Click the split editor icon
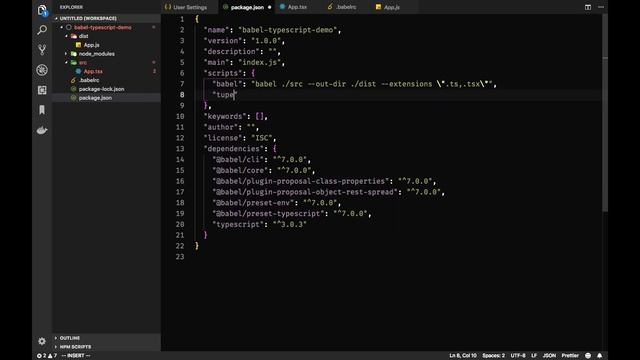This screenshot has width=640, height=360. click(x=588, y=7)
